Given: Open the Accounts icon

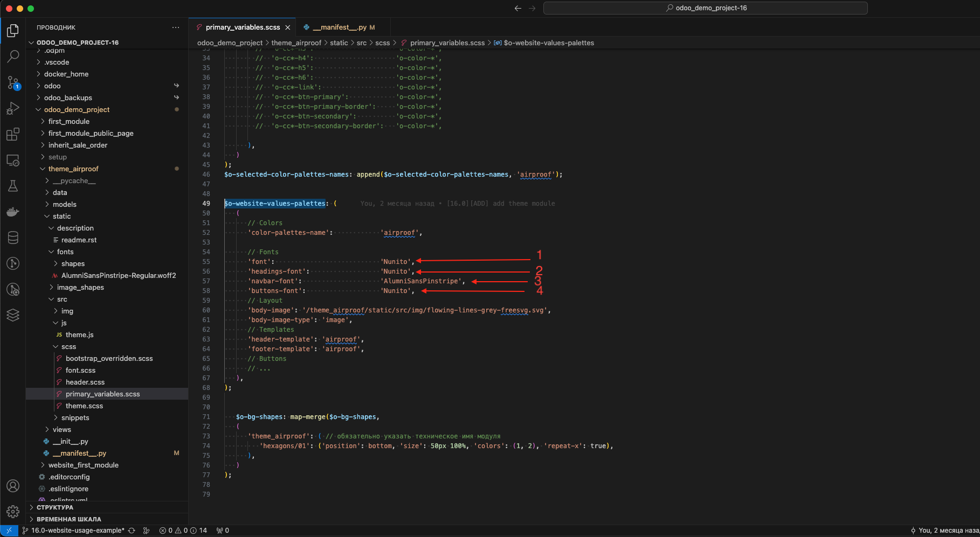Looking at the screenshot, I should pos(13,486).
